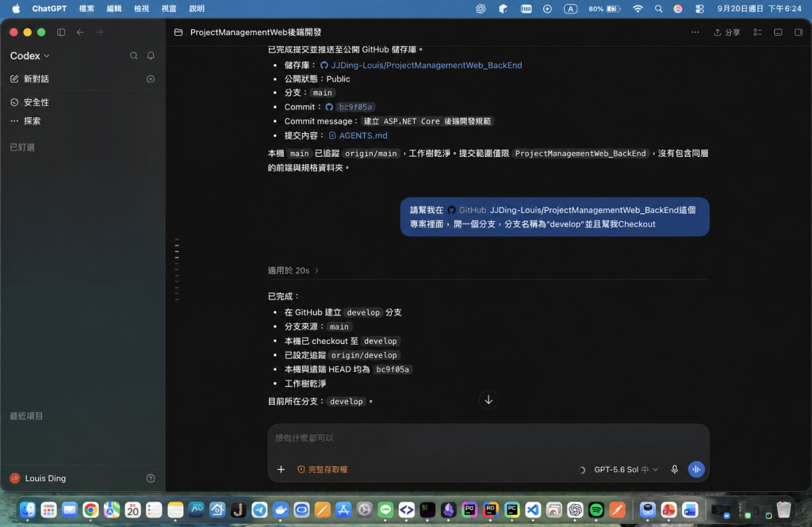
Task: Focus the 想做什麼都可以 message input
Action: (488, 438)
